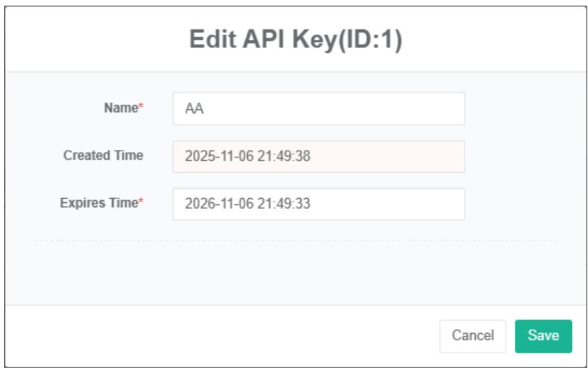
Task: Click the dashed divider line below the fields
Action: [x=295, y=240]
